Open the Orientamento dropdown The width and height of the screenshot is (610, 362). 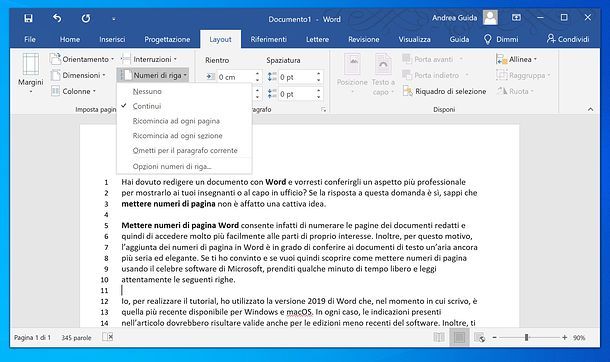click(x=82, y=59)
